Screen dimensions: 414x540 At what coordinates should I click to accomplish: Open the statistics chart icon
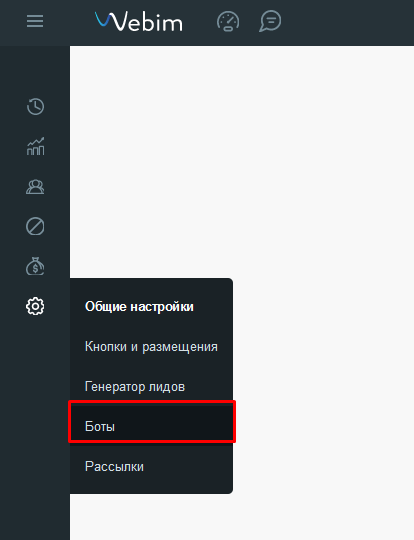(35, 146)
